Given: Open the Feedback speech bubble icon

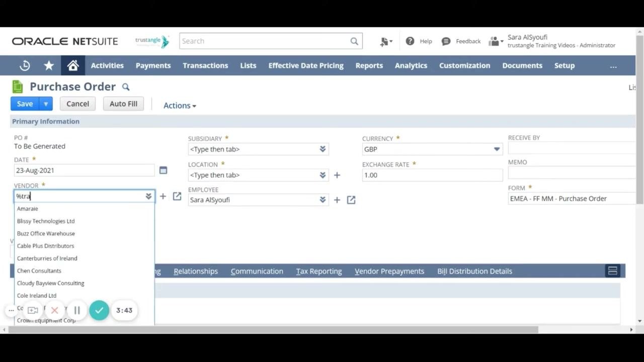Looking at the screenshot, I should click(446, 41).
